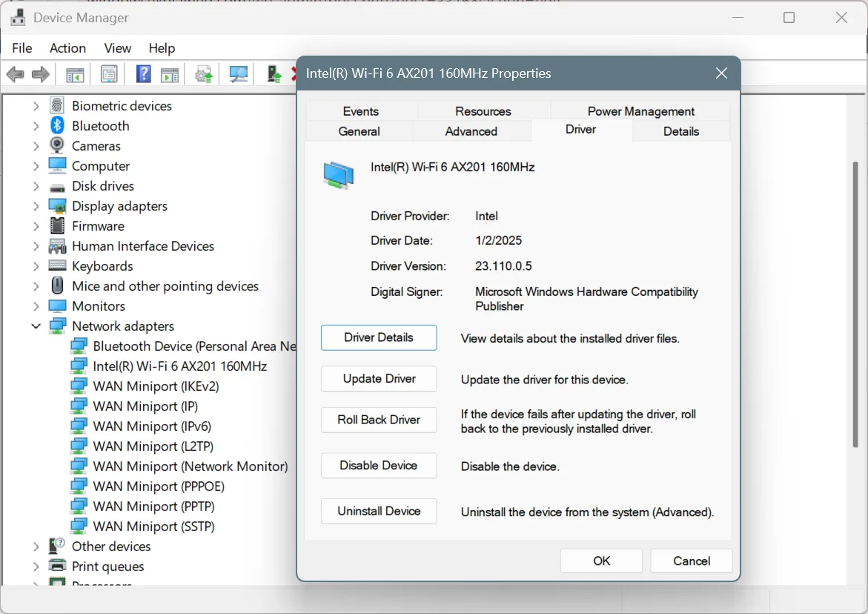This screenshot has width=868, height=614.
Task: Select Intel(R) Wi-Fi 6 AX201 160MHz tree item
Action: 180,366
